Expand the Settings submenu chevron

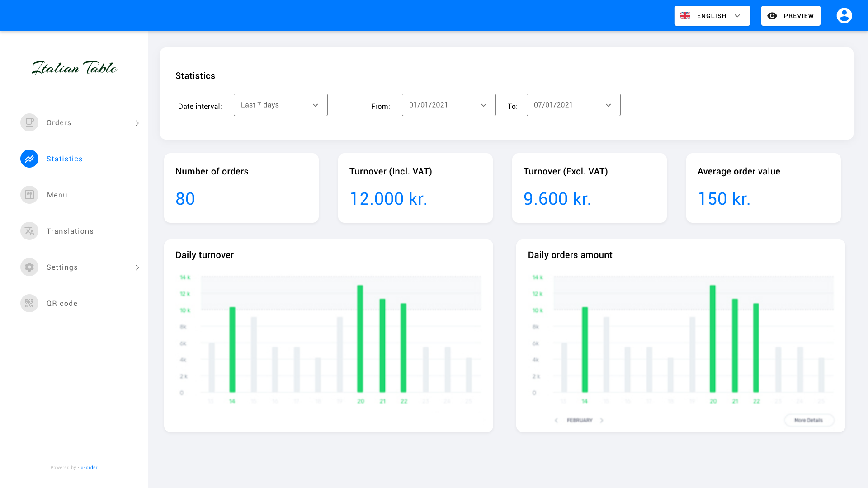pos(137,267)
